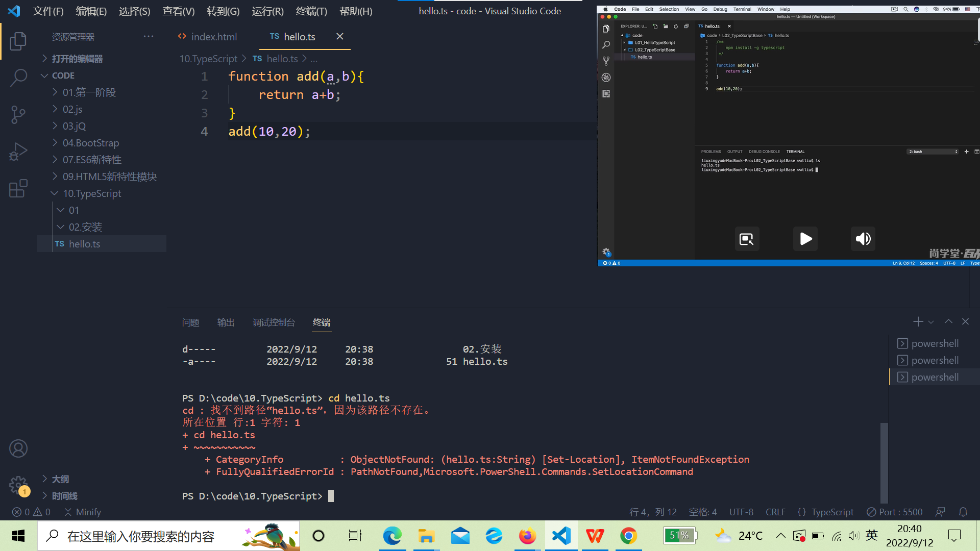The width and height of the screenshot is (980, 551).
Task: Click the Windows Start button
Action: click(18, 536)
